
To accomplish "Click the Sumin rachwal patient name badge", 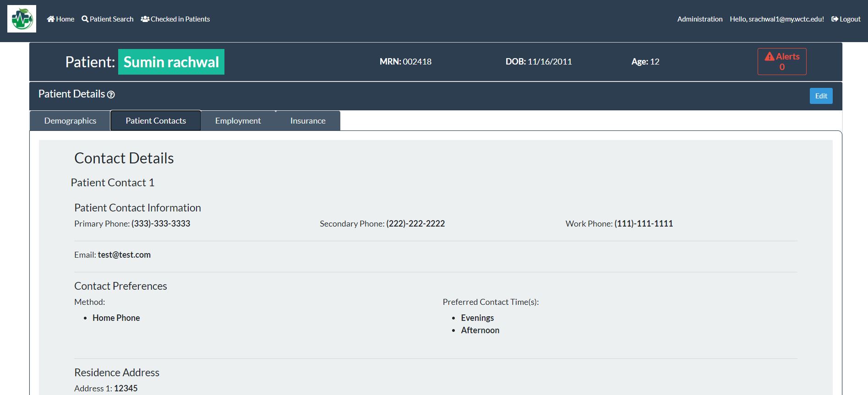I will pyautogui.click(x=171, y=62).
